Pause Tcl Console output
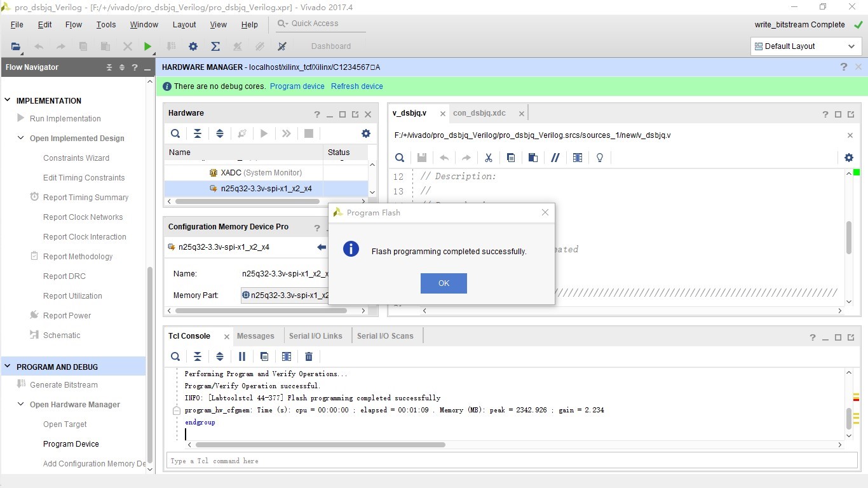The height and width of the screenshot is (488, 868). click(242, 356)
